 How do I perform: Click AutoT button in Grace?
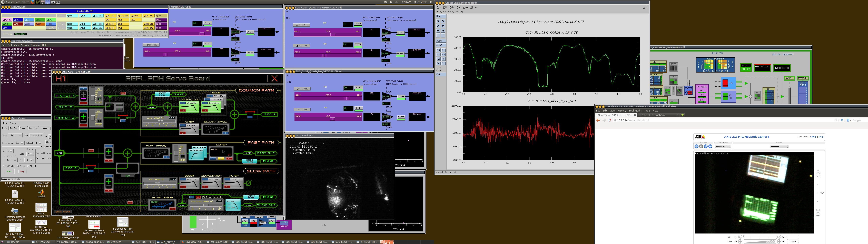441,41
